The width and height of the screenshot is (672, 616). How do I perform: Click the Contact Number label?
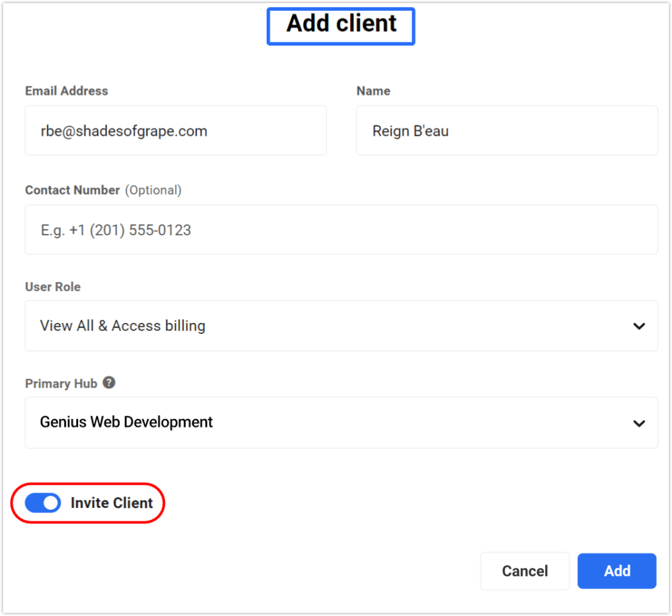click(72, 190)
